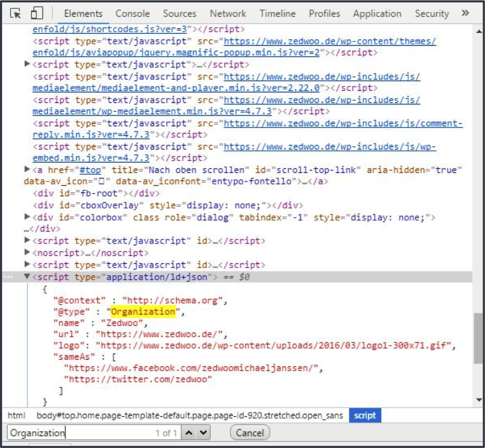Open the Timeline tab

point(278,14)
